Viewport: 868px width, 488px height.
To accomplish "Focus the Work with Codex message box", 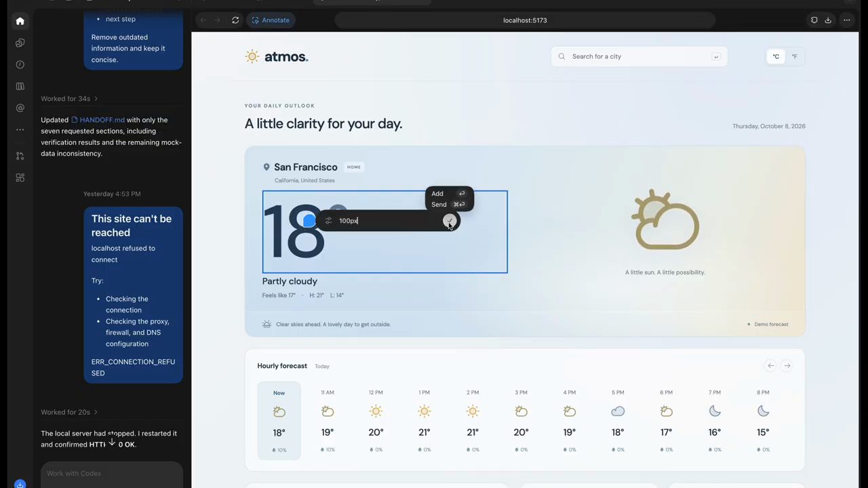I will 112,474.
